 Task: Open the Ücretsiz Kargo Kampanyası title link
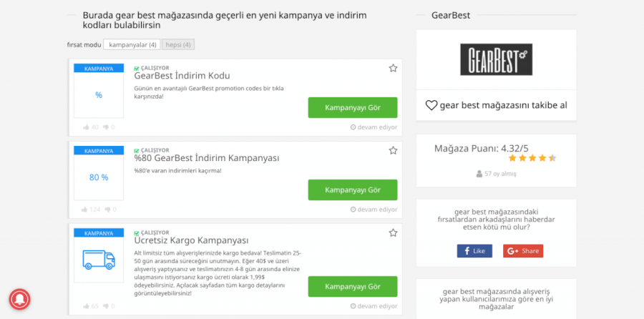[191, 240]
